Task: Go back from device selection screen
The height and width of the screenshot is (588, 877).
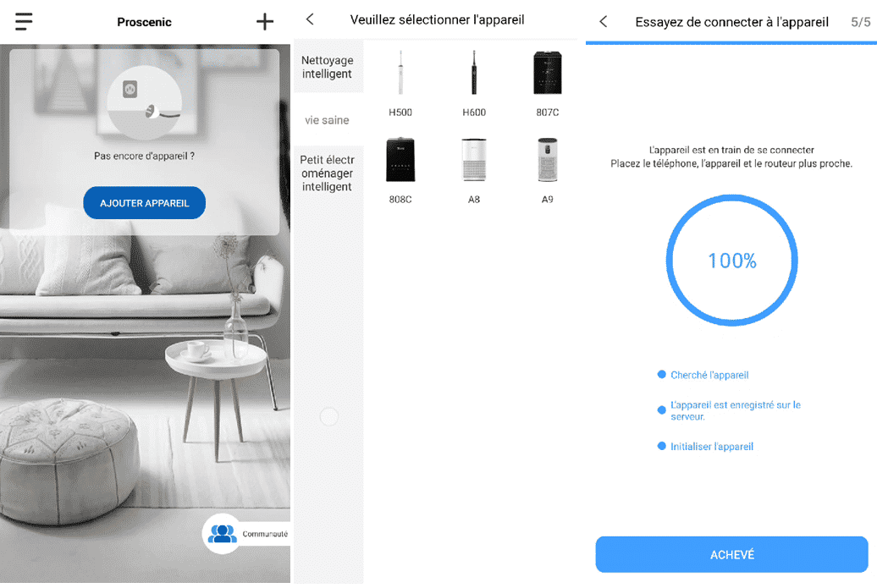Action: (310, 19)
